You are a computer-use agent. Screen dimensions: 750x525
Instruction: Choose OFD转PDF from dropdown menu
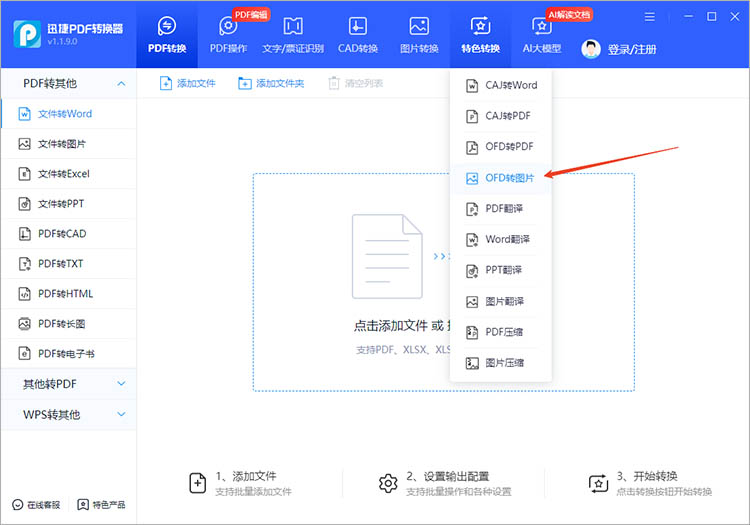point(501,147)
